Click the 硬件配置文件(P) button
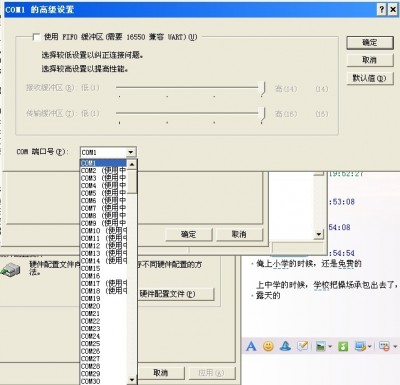400x385 pixels. (176, 294)
